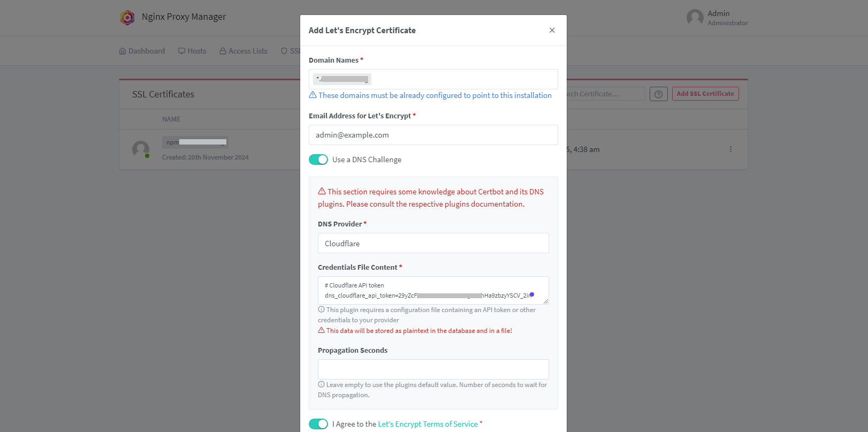Click the Admin avatar icon in header

695,18
